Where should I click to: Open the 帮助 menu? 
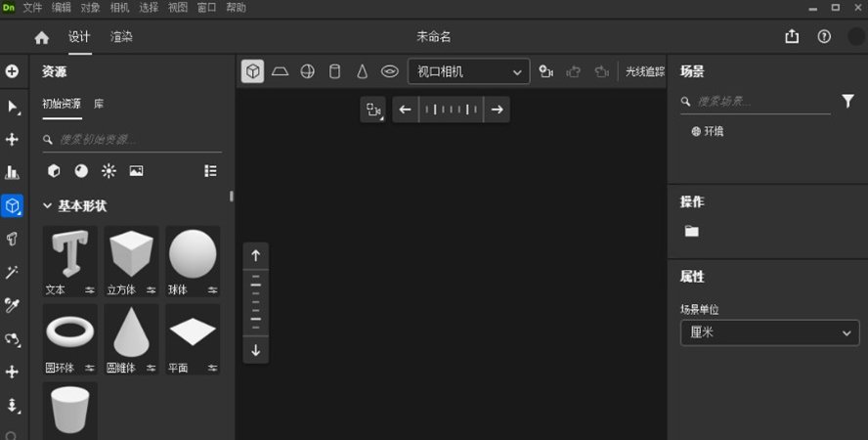[236, 8]
